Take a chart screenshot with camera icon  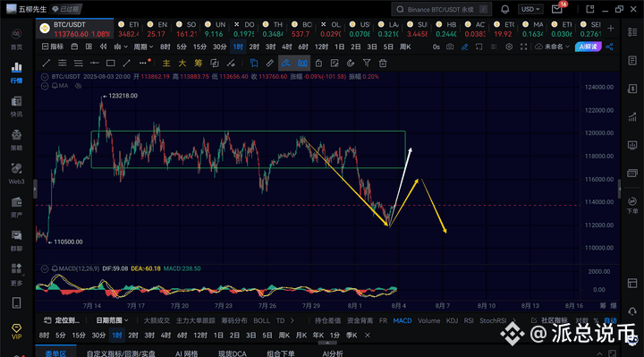(x=450, y=47)
